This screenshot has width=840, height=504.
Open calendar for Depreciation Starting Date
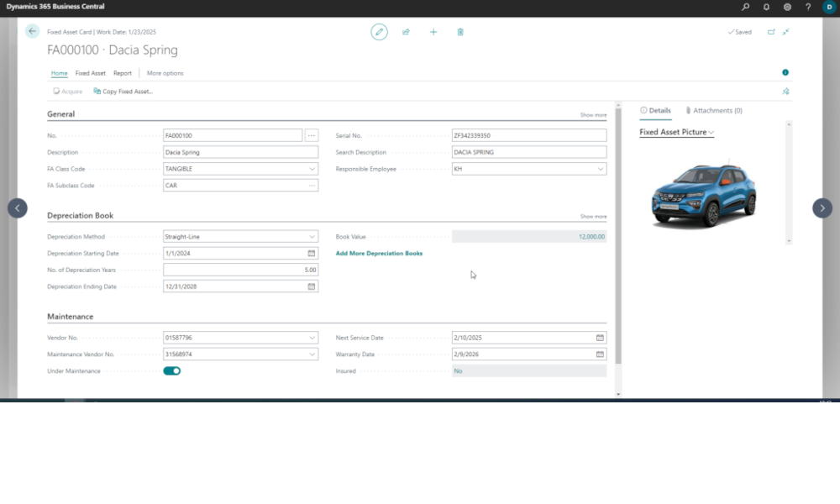click(312, 254)
